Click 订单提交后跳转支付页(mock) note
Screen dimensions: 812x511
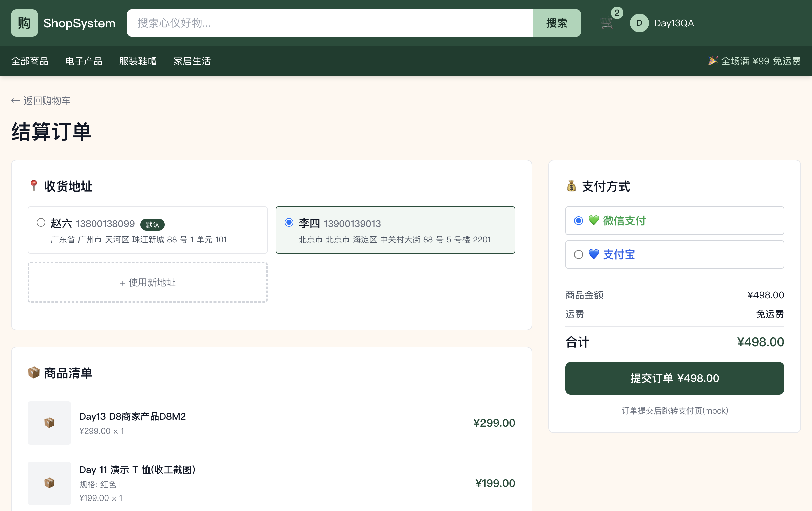tap(675, 410)
